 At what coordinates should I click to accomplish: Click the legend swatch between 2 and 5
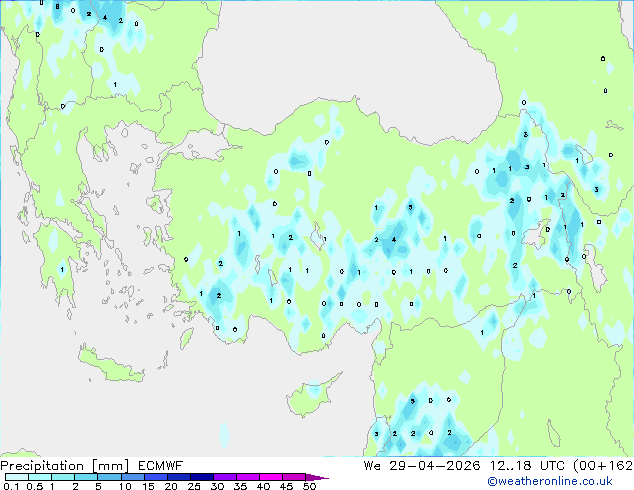tap(86, 477)
